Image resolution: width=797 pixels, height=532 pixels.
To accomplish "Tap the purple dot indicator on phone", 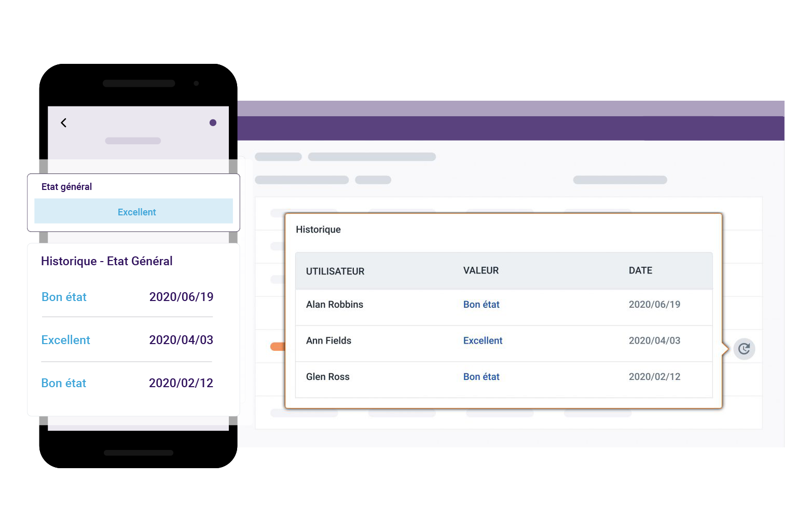I will (213, 123).
